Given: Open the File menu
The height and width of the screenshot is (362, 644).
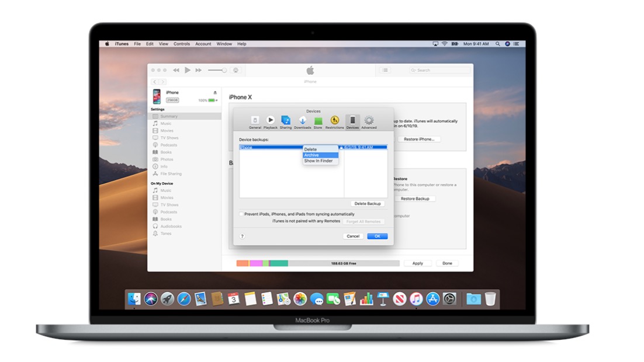Looking at the screenshot, I should click(x=137, y=44).
